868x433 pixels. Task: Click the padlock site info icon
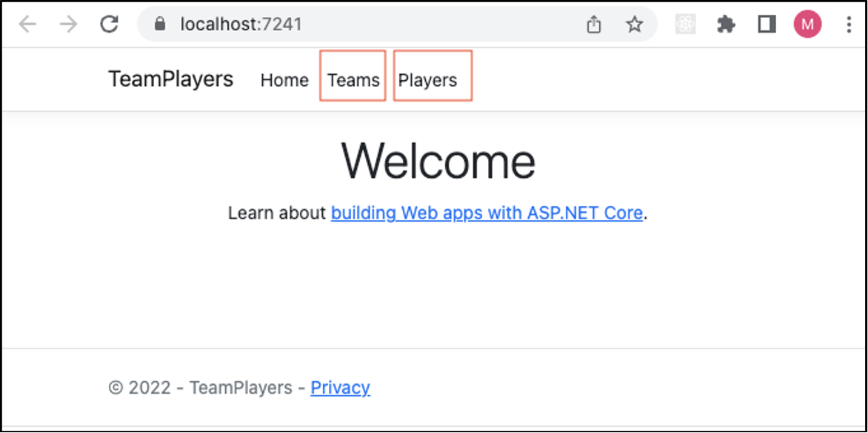[x=160, y=24]
